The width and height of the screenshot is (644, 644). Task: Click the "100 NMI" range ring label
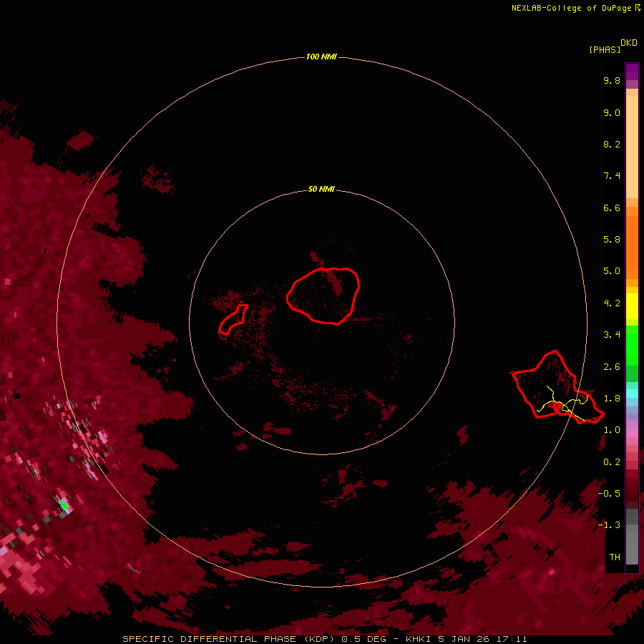[321, 57]
